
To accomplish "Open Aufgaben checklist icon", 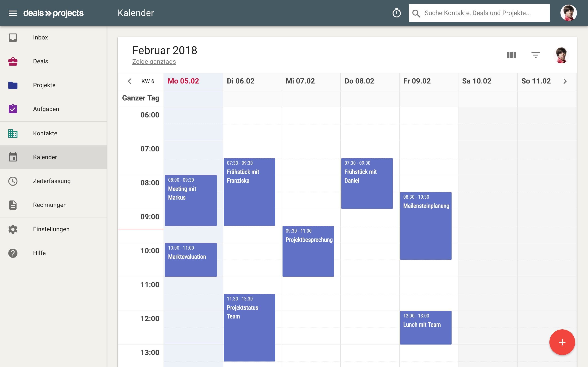I will point(13,109).
